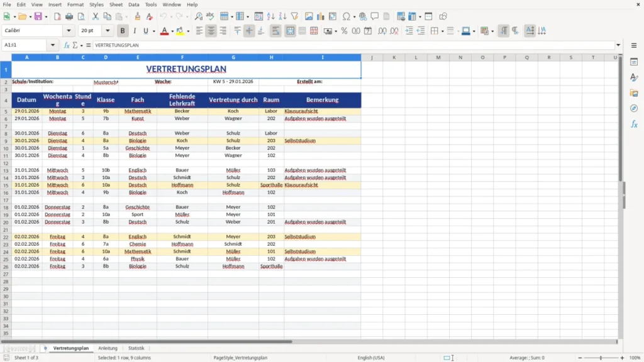
Task: Expand the Name Box dropdown arrow
Action: [x=53, y=45]
